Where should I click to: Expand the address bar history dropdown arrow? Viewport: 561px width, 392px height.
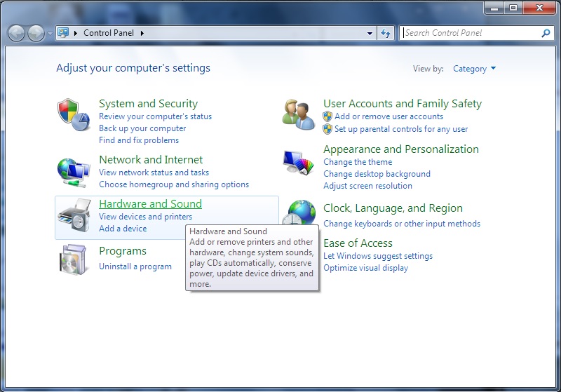[370, 33]
